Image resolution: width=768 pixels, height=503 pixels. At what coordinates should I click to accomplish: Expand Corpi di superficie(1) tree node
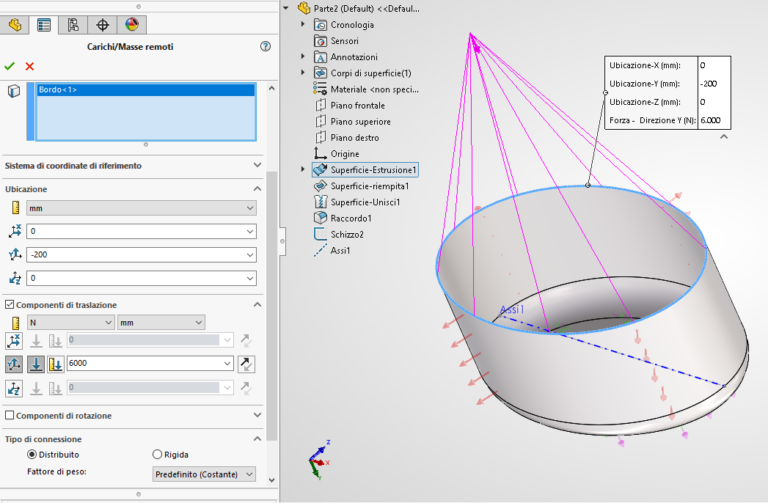pos(303,73)
